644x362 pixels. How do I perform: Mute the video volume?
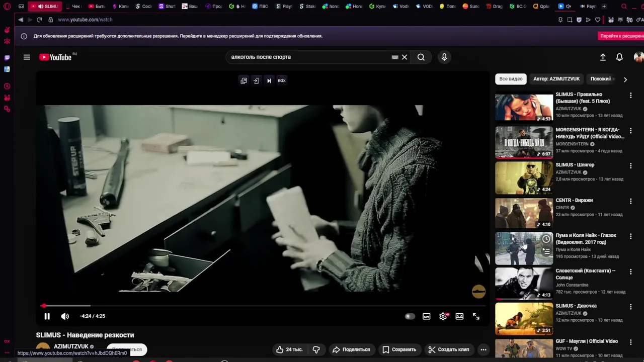point(65,316)
